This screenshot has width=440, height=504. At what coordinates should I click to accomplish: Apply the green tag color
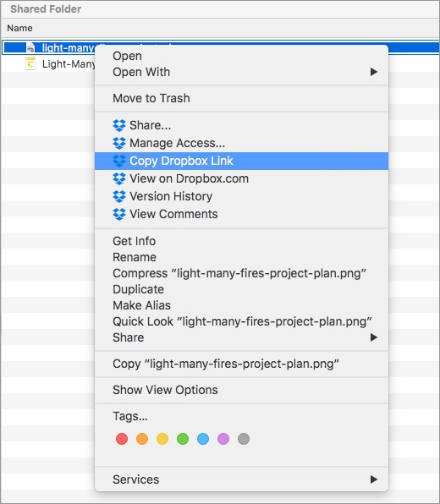tap(183, 439)
